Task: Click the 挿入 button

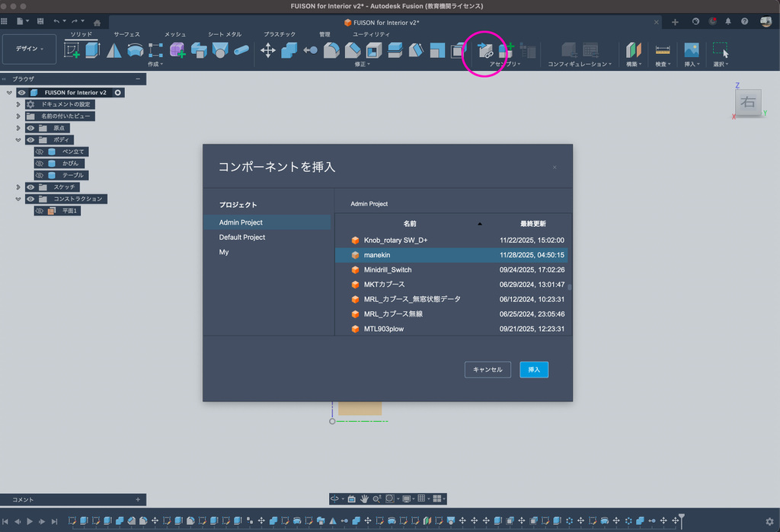Action: pyautogui.click(x=534, y=369)
